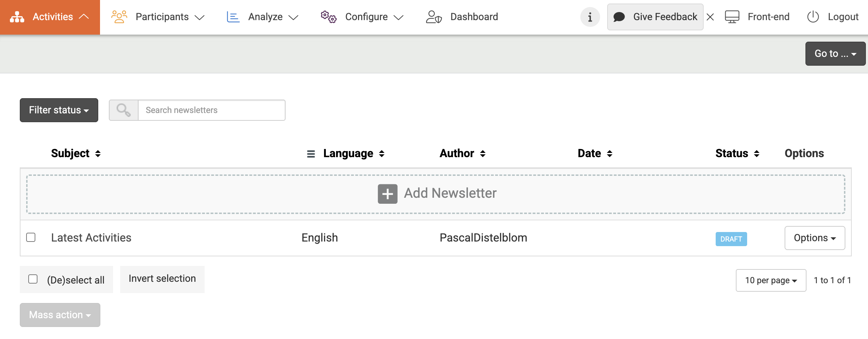868x339 pixels.
Task: Click the Give Feedback button
Action: [655, 17]
